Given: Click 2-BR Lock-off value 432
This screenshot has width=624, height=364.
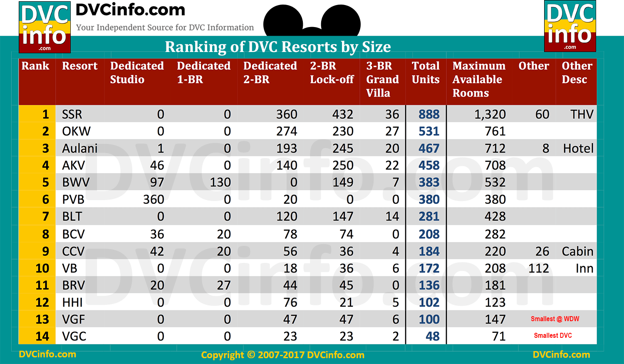Looking at the screenshot, I should [x=343, y=114].
